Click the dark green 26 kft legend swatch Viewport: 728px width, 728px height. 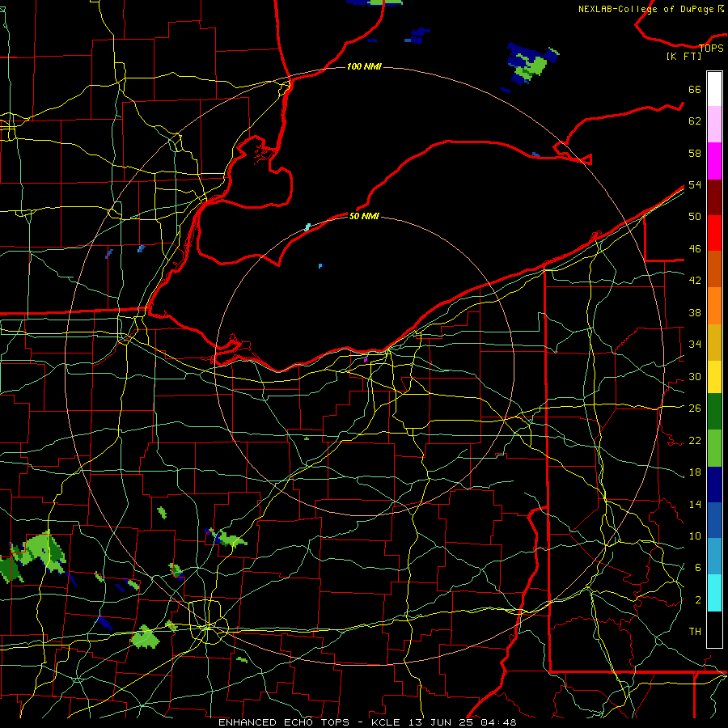click(714, 412)
